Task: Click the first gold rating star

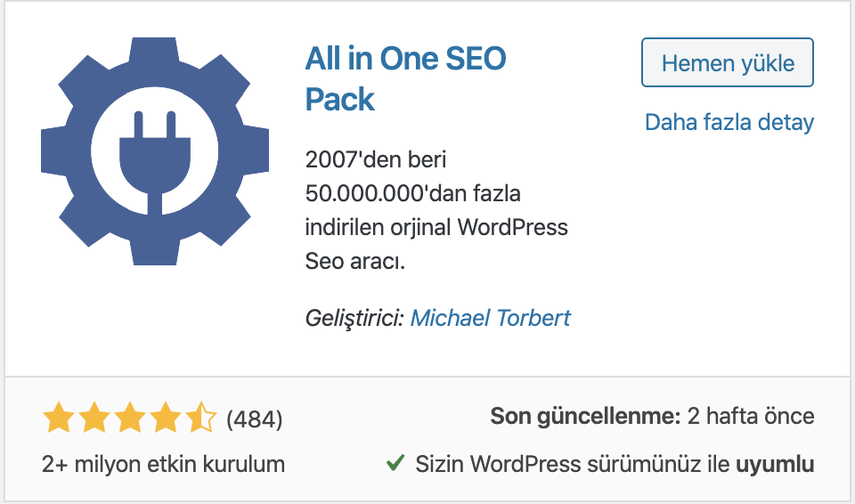Action: tap(59, 418)
